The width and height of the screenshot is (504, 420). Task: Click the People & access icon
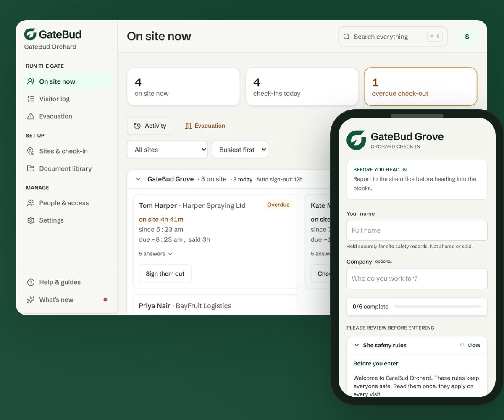point(31,203)
